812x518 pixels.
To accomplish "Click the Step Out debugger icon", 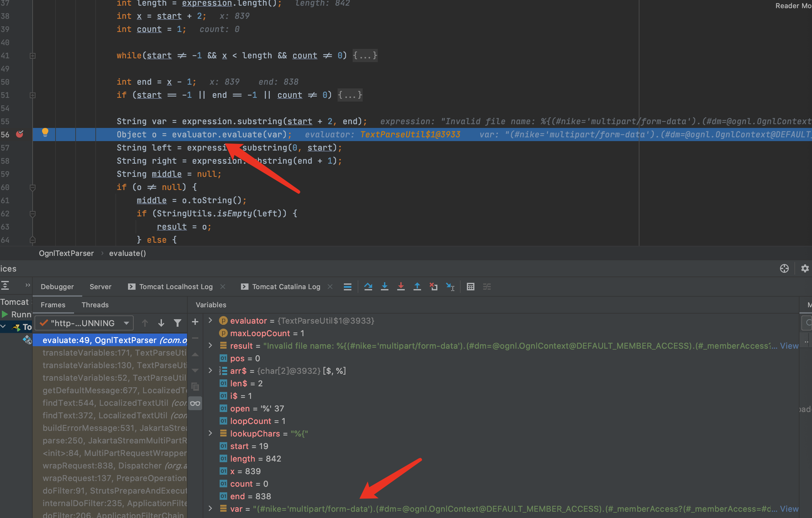I will (417, 287).
